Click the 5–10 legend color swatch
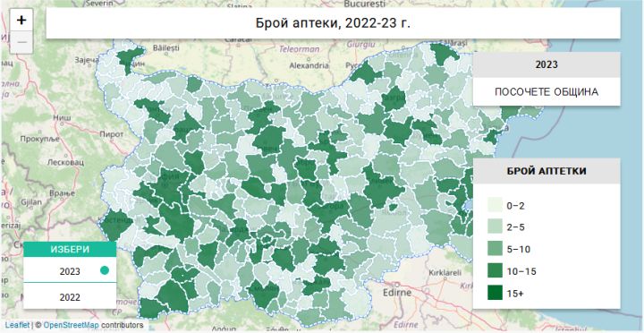 click(x=495, y=249)
